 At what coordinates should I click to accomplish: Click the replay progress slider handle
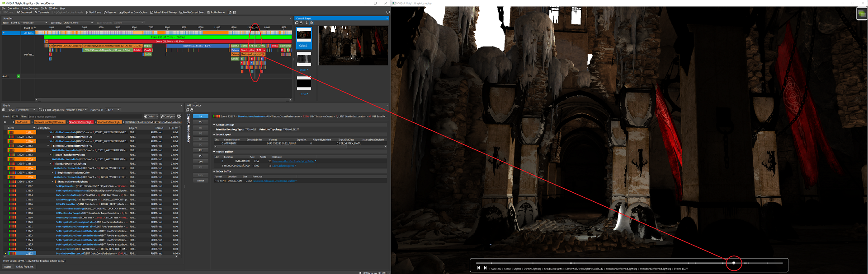point(734,263)
